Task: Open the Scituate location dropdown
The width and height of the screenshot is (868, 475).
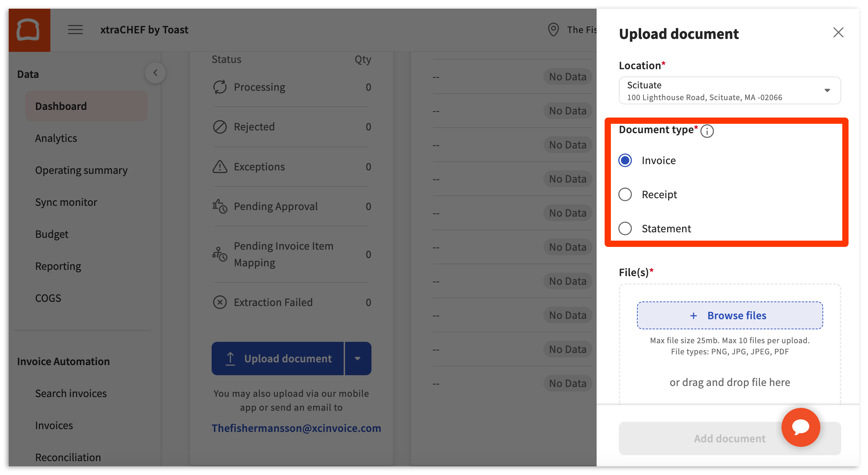Action: 729,90
